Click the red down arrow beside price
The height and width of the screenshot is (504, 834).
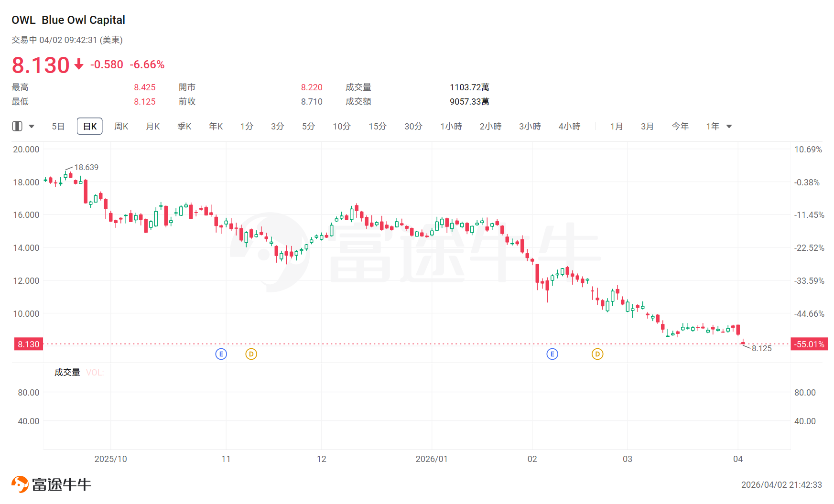click(x=79, y=64)
